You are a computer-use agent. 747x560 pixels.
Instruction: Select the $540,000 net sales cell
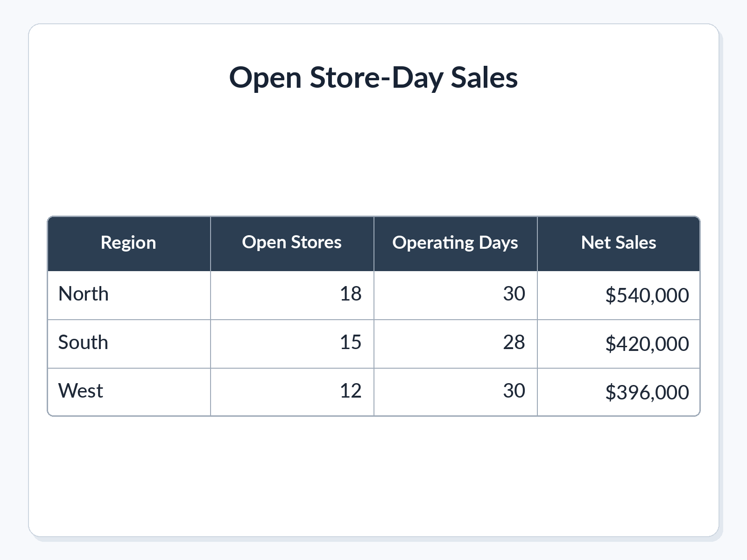619,295
